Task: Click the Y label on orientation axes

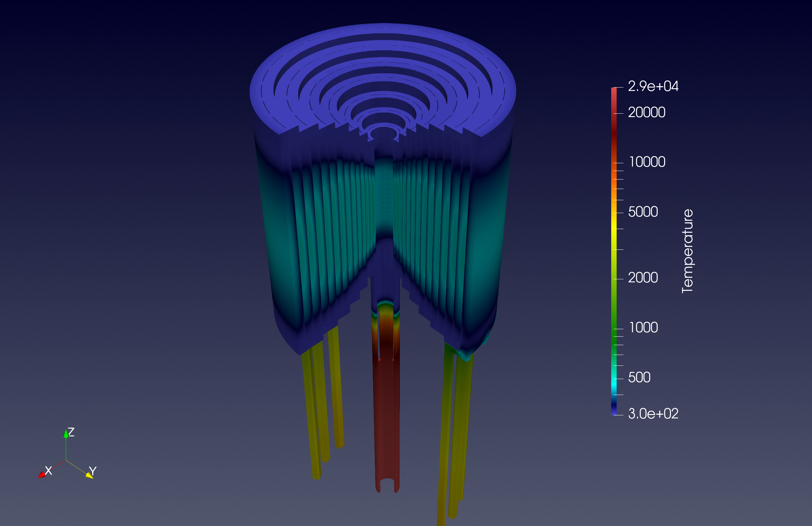Action: [93, 471]
